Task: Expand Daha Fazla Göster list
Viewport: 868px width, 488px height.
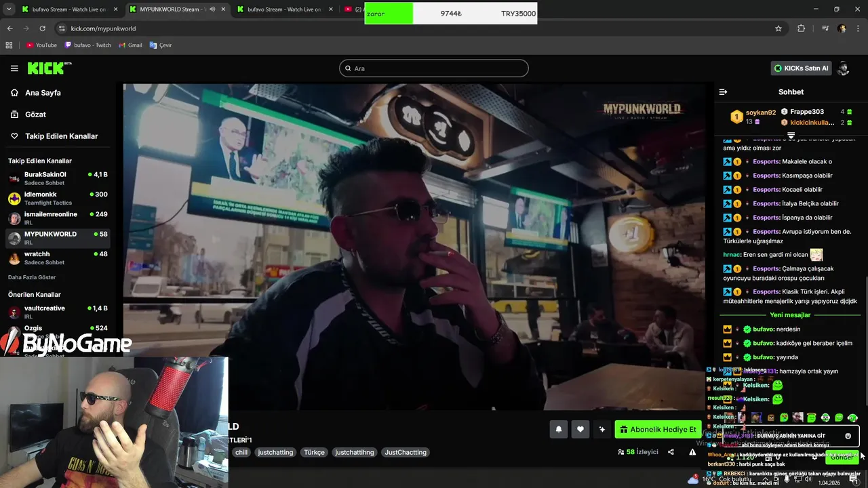Action: [x=32, y=277]
